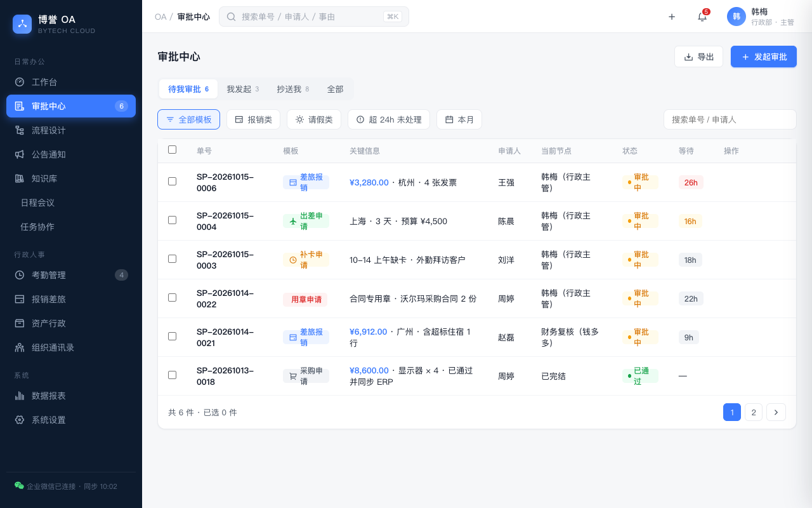The height and width of the screenshot is (508, 812).
Task: Toggle the select-all checkbox in table header
Action: [x=172, y=150]
